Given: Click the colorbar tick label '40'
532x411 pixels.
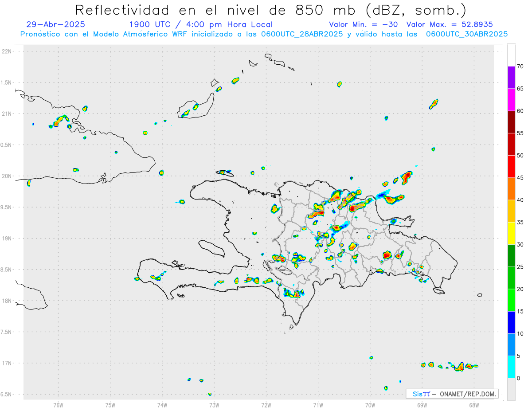Looking at the screenshot, I should (520, 200).
